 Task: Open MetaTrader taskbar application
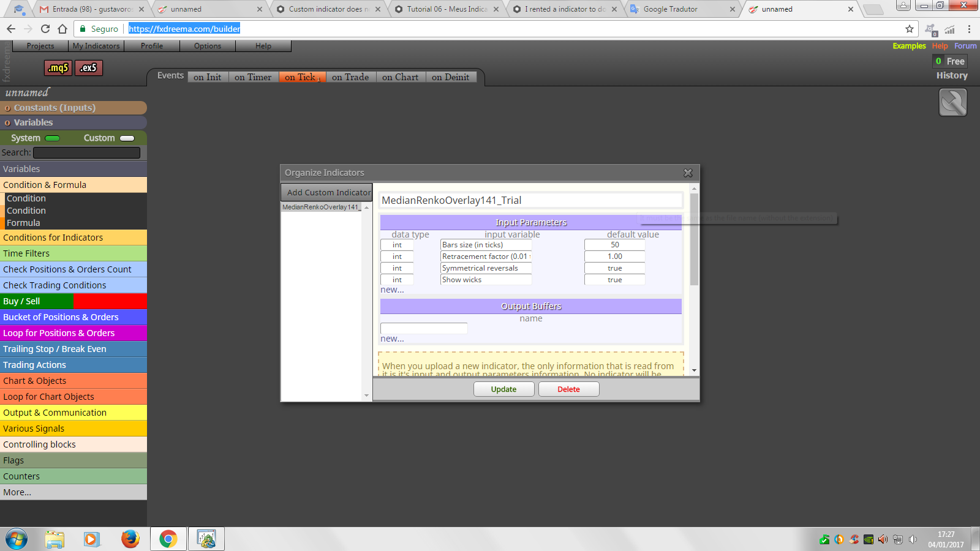pos(206,539)
